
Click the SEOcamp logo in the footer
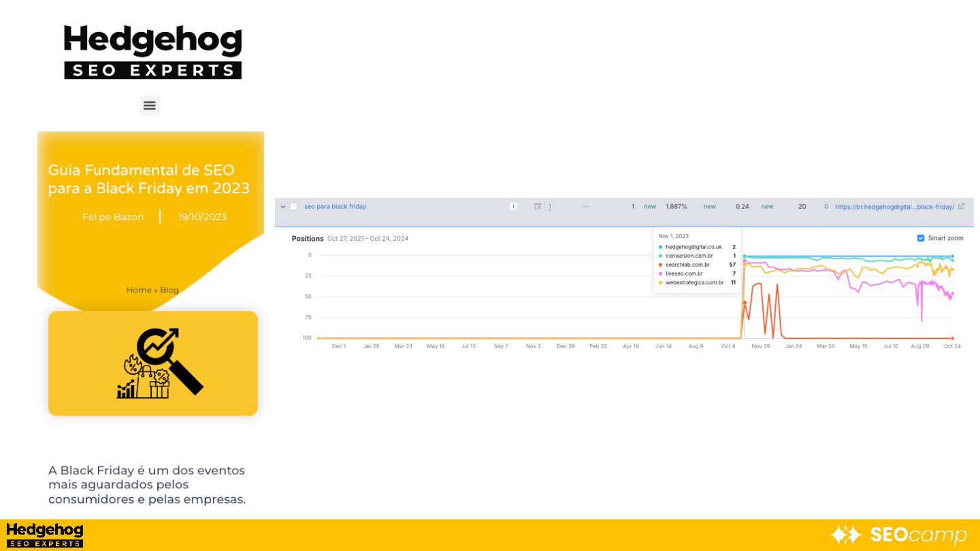click(898, 535)
